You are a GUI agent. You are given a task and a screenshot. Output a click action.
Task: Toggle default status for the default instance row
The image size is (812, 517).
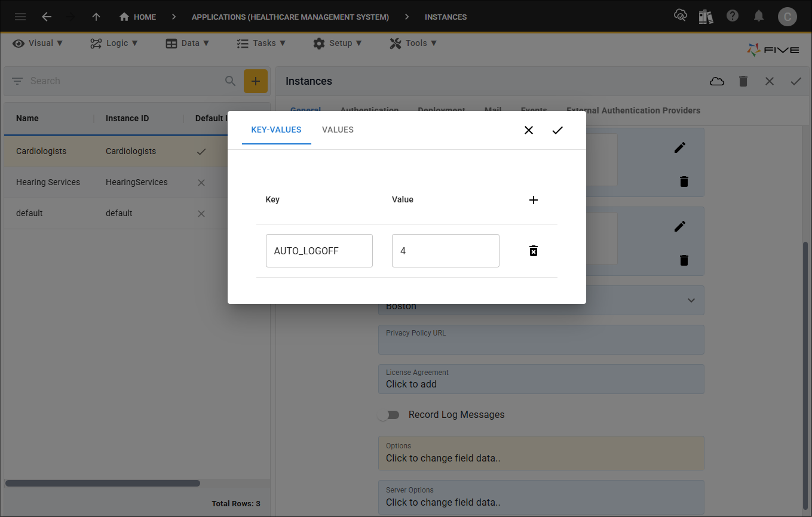coord(201,213)
